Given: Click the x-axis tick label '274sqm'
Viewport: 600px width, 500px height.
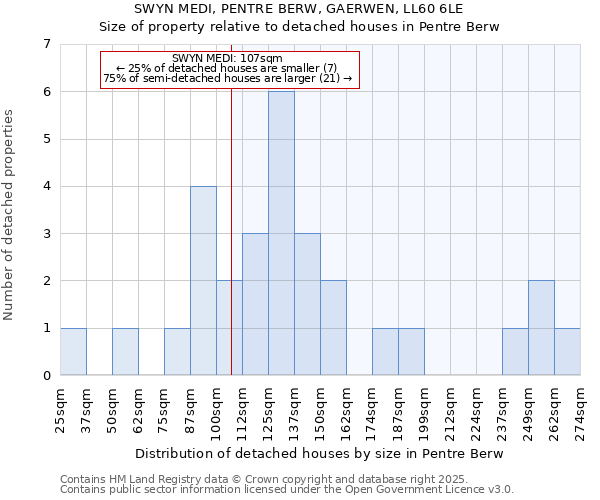Looking at the screenshot, I should click(x=580, y=414).
